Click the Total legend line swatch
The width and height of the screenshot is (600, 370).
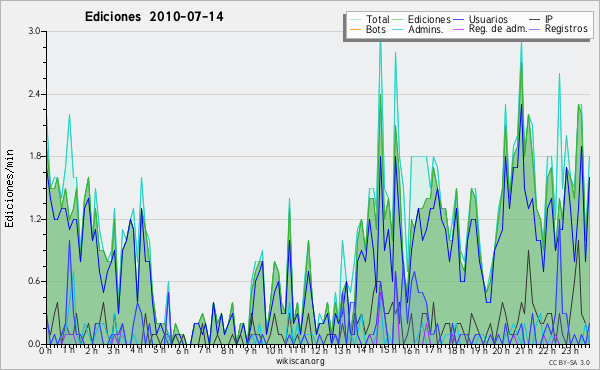[x=356, y=20]
